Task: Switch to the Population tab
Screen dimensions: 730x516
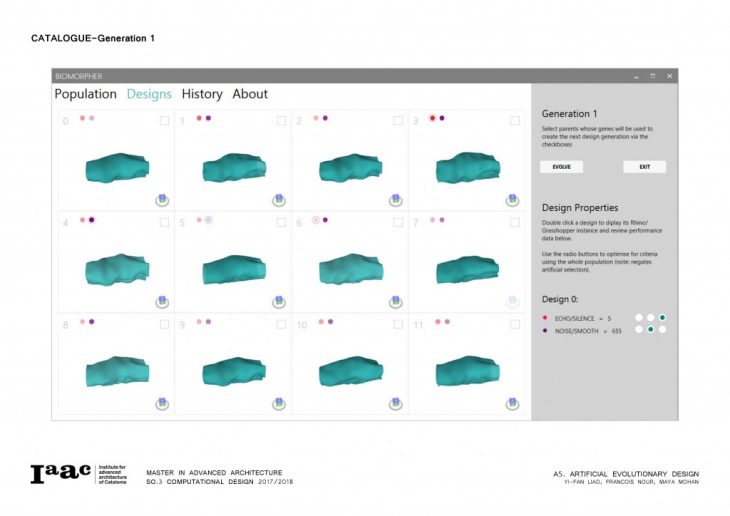Action: (x=85, y=94)
